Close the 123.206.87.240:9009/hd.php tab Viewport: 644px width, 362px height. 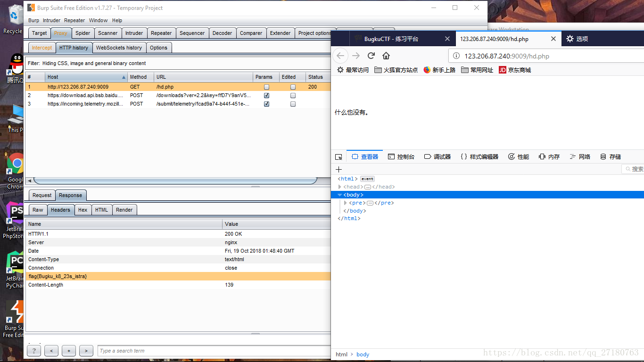point(553,39)
